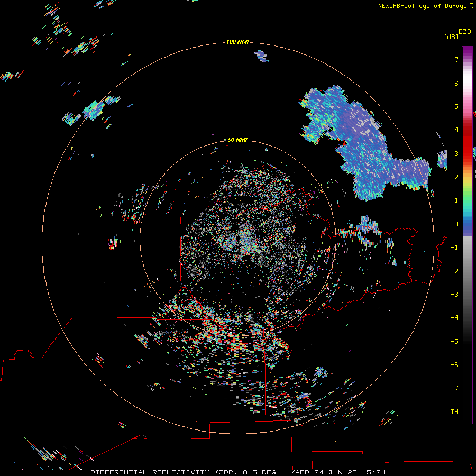The image size is (476, 476).
Task: Click the 3 value on the colorbar scale
Action: [456, 153]
